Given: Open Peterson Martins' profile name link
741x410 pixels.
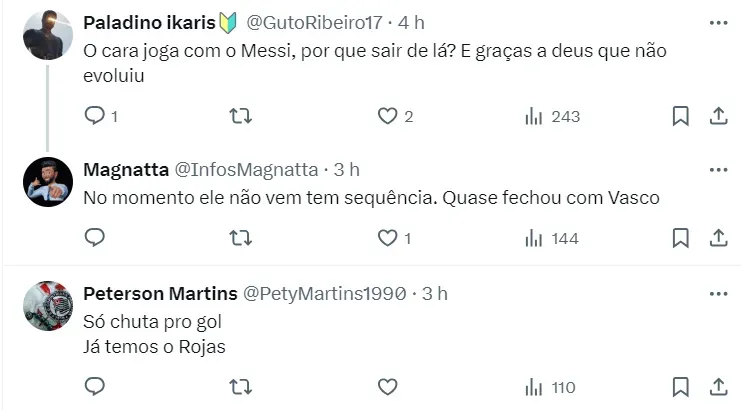Looking at the screenshot, I should click(160, 293).
